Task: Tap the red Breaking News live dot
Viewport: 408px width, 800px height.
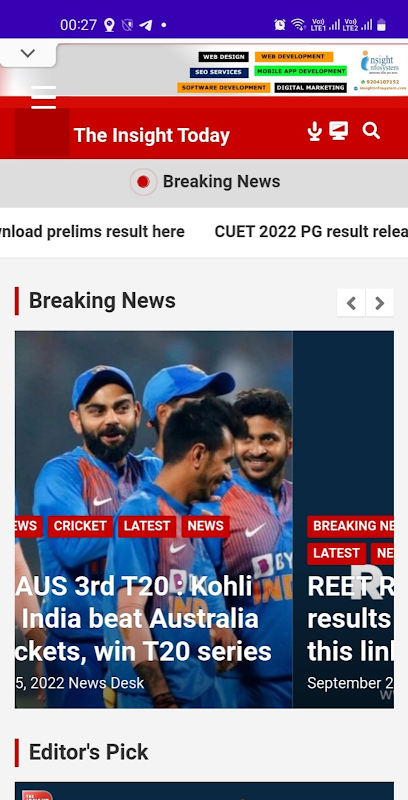Action: point(143,182)
